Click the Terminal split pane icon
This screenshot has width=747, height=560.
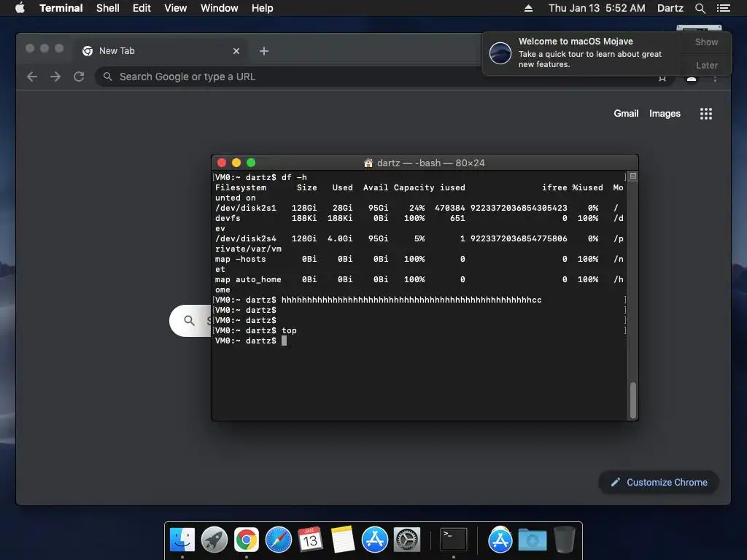pyautogui.click(x=633, y=176)
